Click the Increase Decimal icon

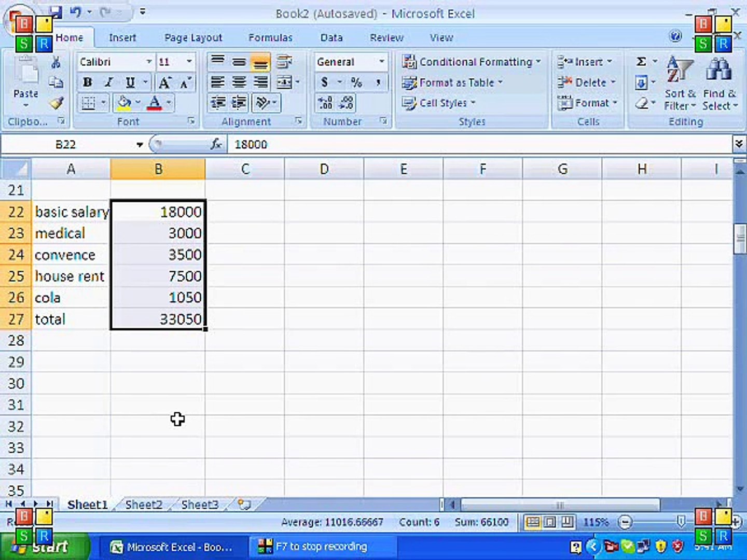325,103
